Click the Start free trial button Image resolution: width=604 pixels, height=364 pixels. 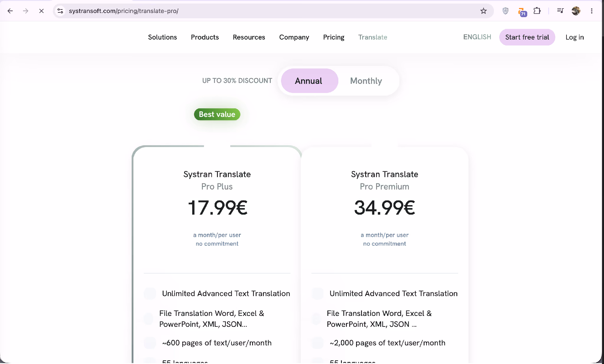point(527,37)
